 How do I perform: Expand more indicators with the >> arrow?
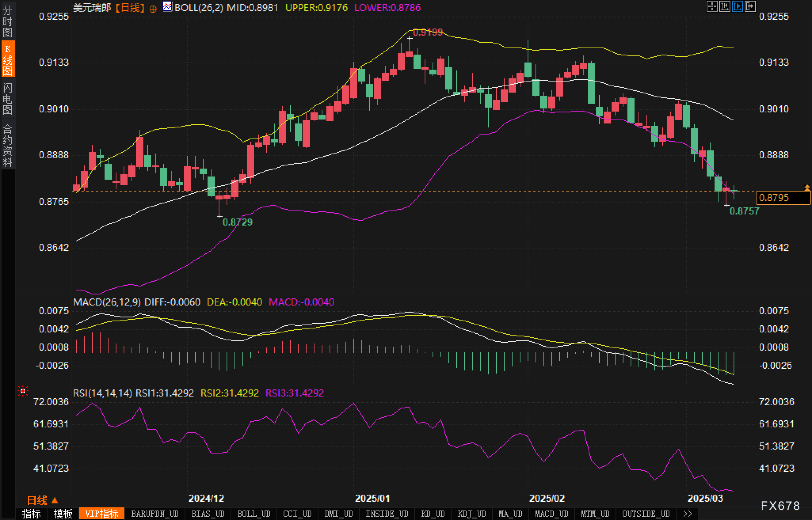click(688, 514)
